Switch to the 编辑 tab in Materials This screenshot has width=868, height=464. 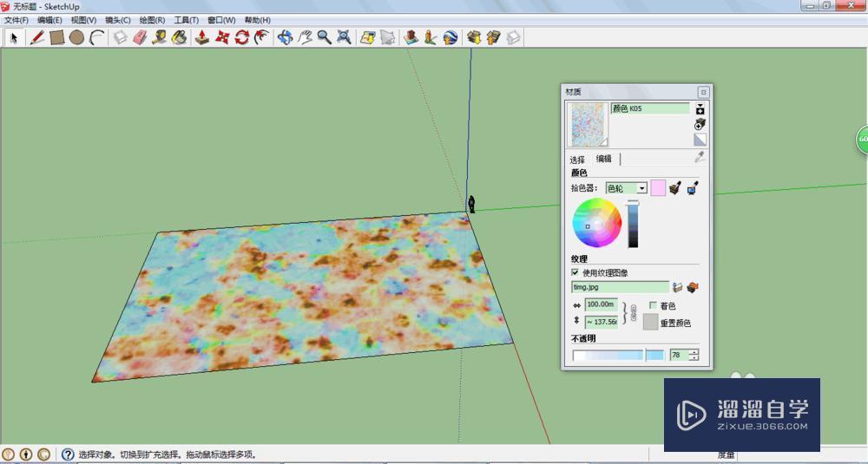(604, 159)
